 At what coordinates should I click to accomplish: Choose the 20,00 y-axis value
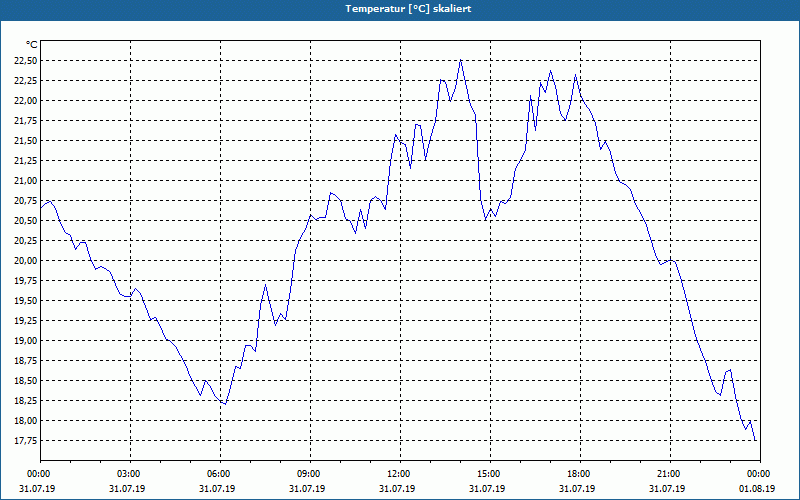tap(26, 261)
